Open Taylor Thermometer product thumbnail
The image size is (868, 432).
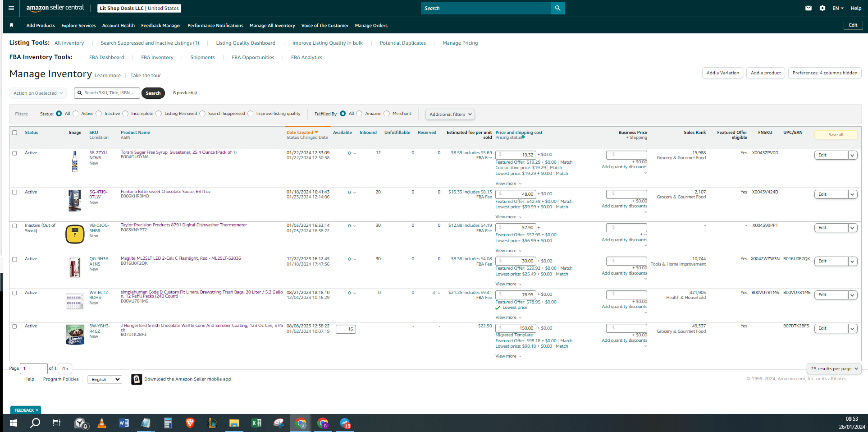75,234
